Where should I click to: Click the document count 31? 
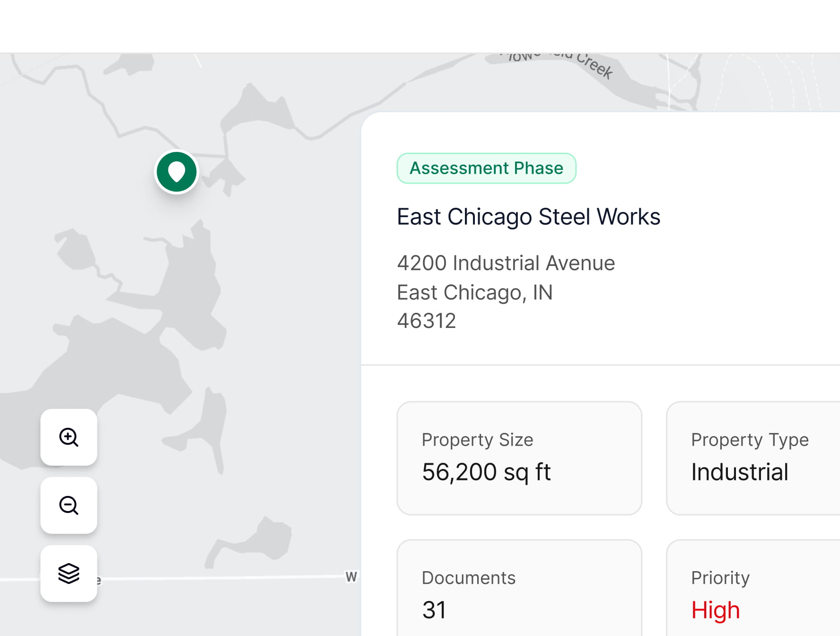coord(434,610)
